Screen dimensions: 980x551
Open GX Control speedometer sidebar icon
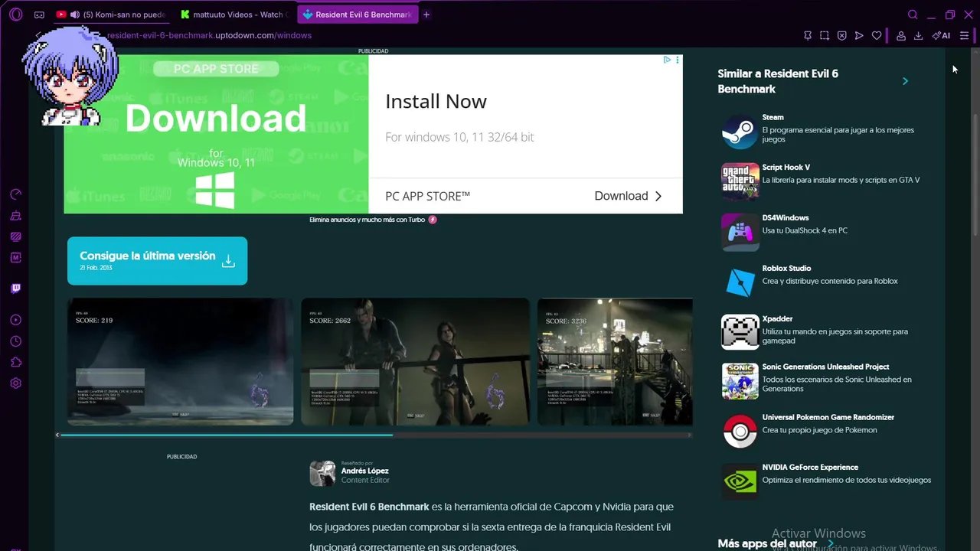(x=15, y=195)
